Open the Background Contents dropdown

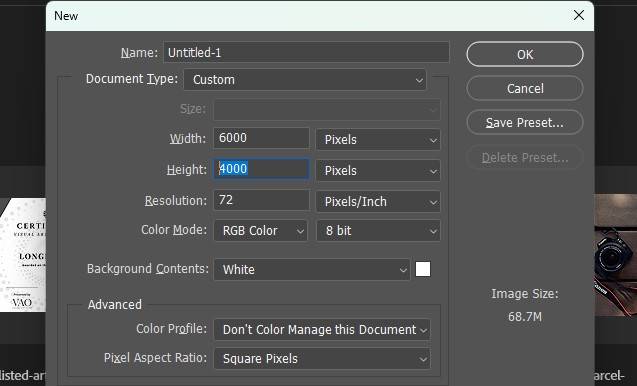pos(312,270)
